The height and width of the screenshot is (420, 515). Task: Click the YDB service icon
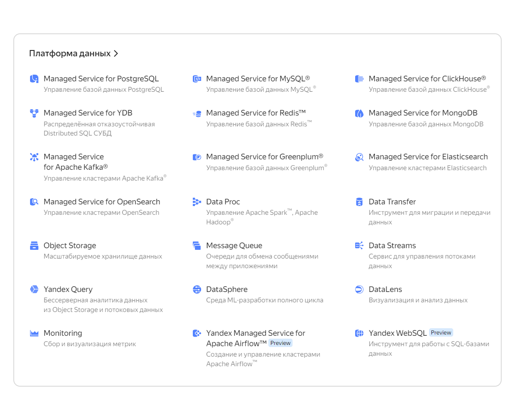(x=34, y=113)
